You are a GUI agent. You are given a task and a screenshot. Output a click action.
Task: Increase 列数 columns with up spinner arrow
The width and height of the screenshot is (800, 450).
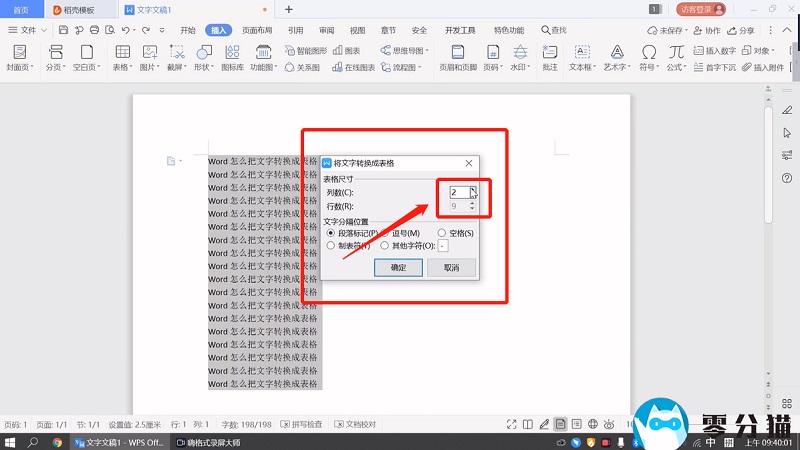[472, 188]
